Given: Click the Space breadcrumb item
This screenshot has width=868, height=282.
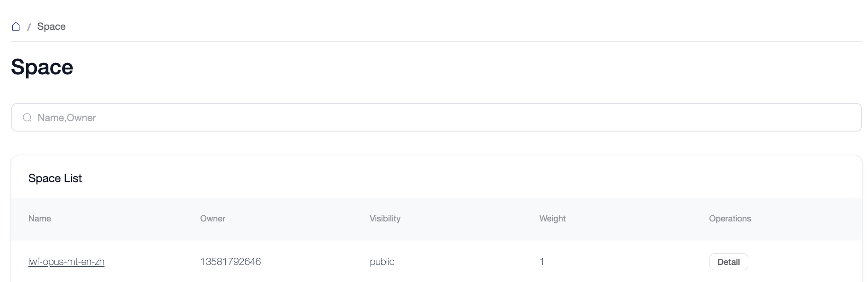Looking at the screenshot, I should coord(51,26).
